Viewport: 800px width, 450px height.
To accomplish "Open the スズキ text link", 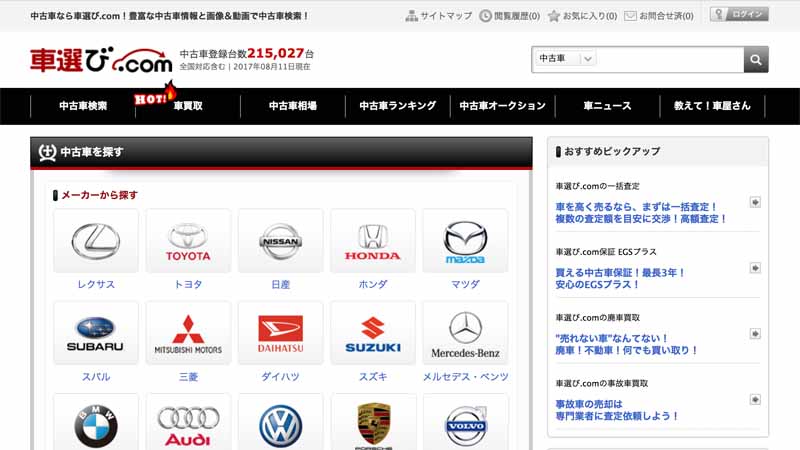I will pyautogui.click(x=373, y=377).
